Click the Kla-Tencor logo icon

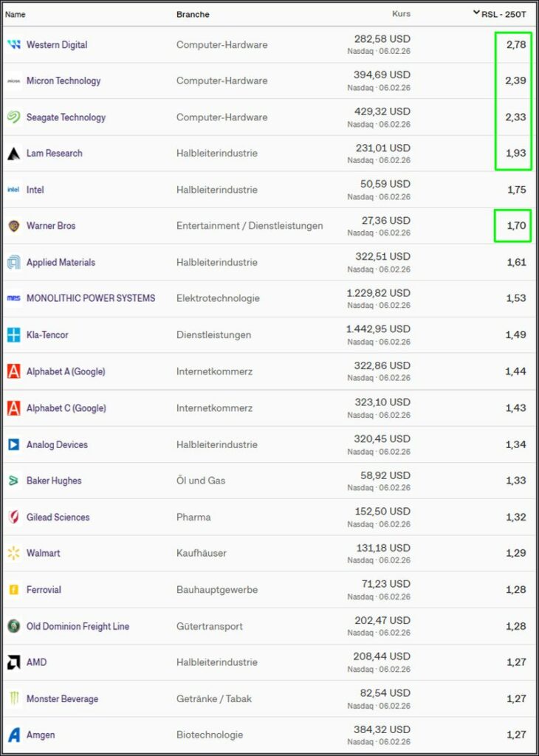point(14,335)
